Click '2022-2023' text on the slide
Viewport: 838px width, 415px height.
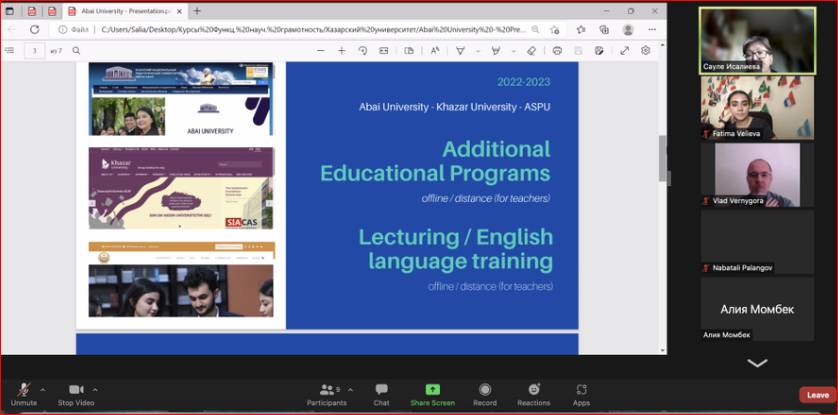coord(523,82)
